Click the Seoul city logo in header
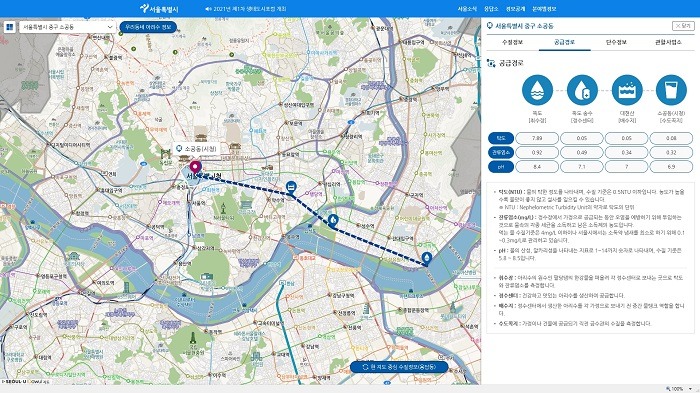The image size is (700, 393). coord(159,8)
